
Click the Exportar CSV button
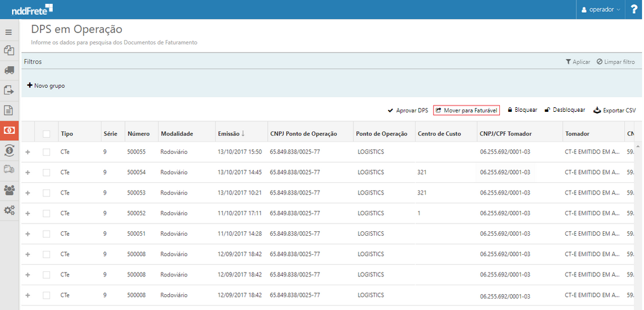[x=614, y=110]
